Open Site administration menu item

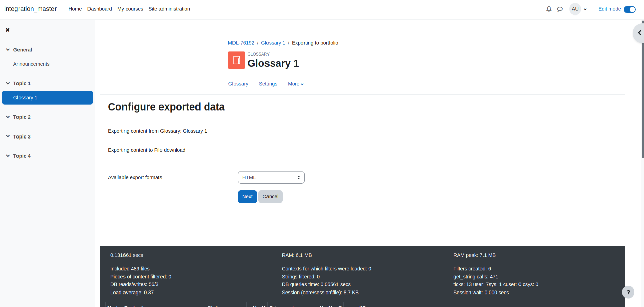pyautogui.click(x=169, y=9)
